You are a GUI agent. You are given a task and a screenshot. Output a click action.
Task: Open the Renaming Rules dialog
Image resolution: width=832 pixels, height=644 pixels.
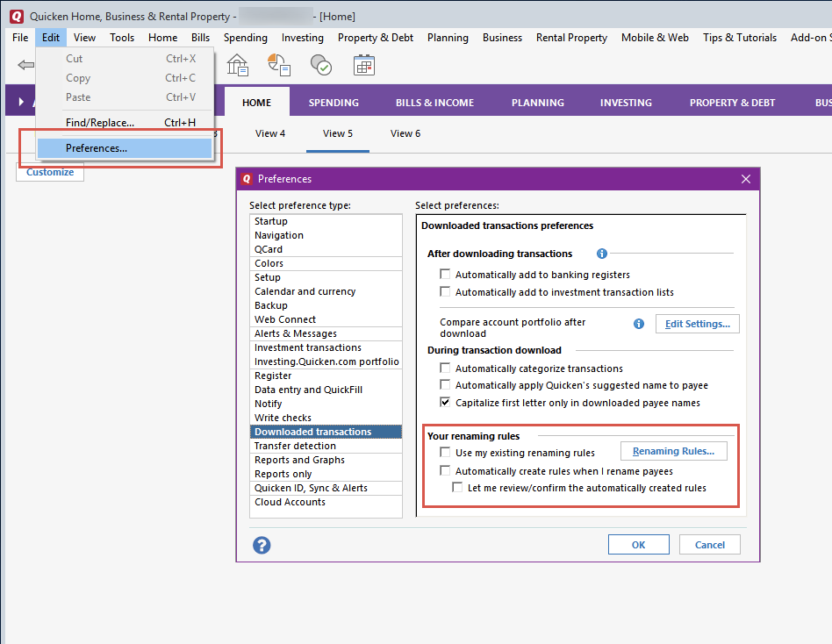[x=673, y=450]
